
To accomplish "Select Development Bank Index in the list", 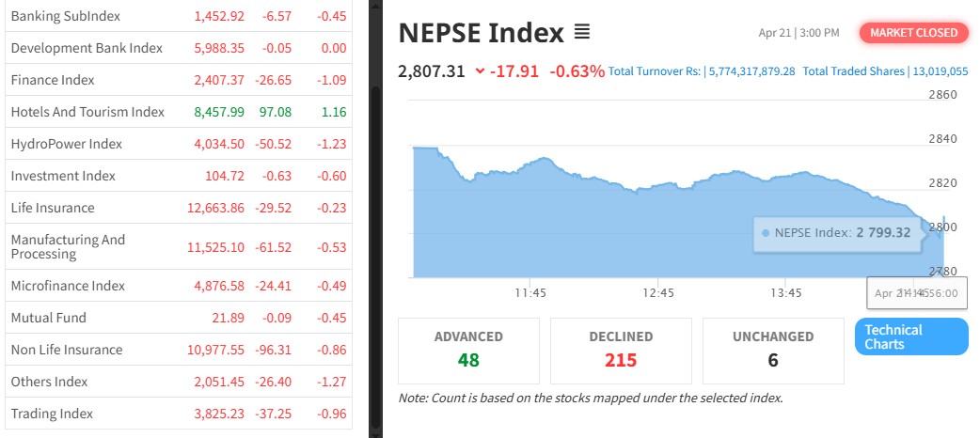I will coord(87,48).
